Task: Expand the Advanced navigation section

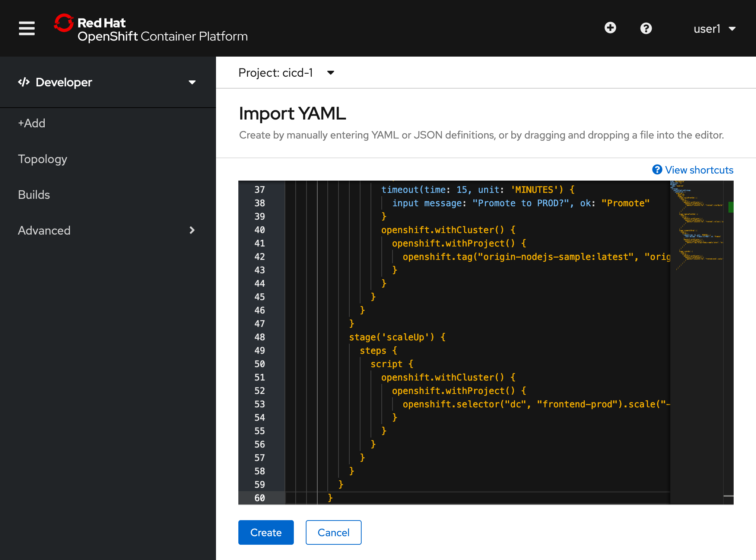Action: (x=107, y=230)
